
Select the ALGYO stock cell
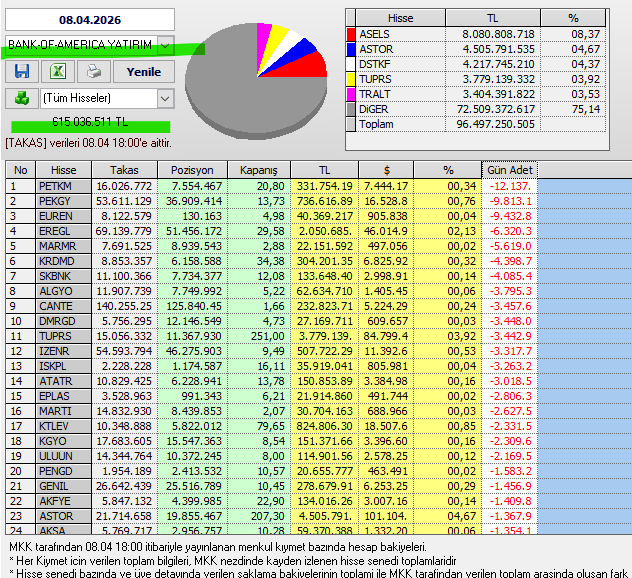[x=64, y=291]
